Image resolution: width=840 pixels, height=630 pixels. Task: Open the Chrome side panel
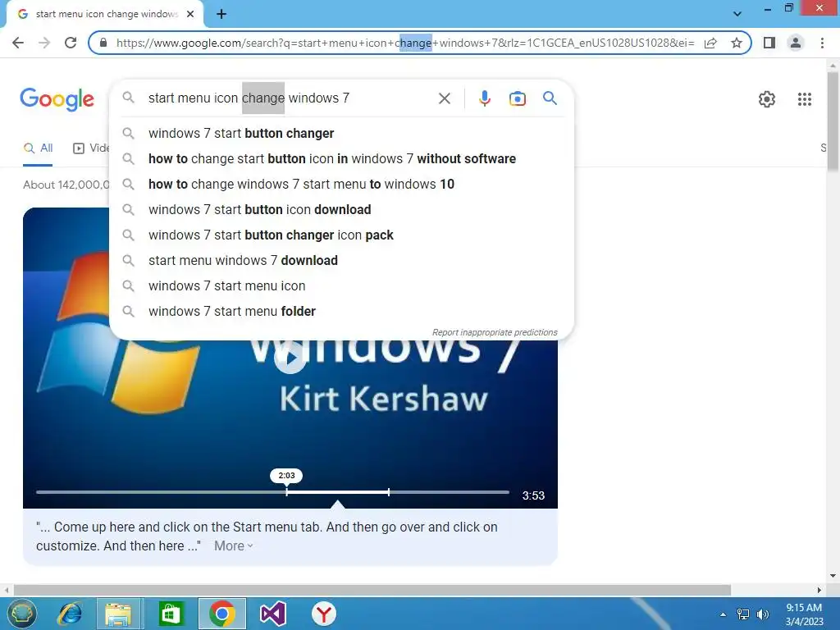click(x=769, y=43)
